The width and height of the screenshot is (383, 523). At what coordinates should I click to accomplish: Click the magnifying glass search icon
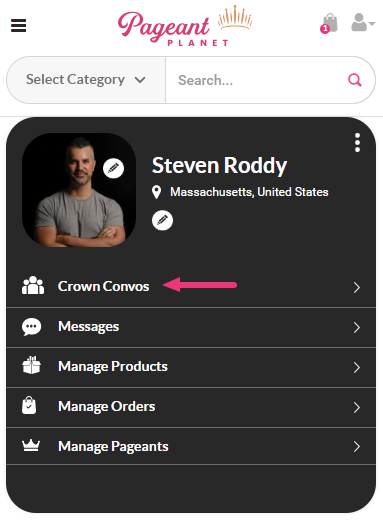pyautogui.click(x=355, y=80)
